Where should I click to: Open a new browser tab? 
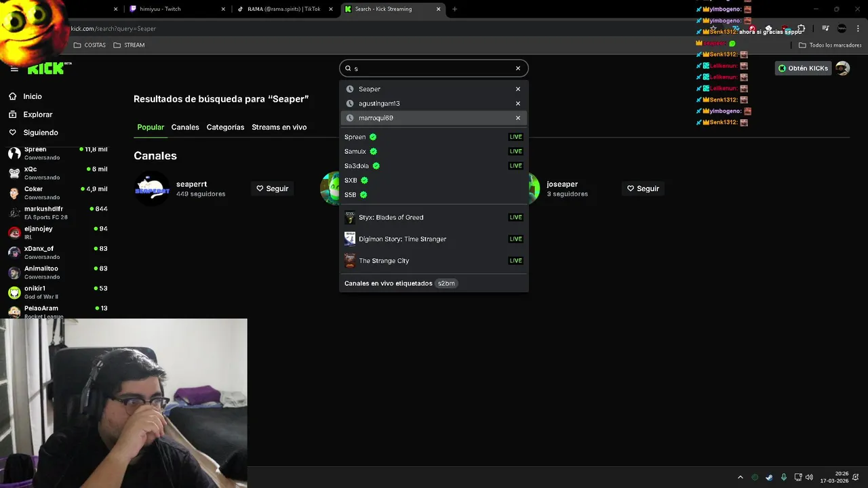point(454,9)
